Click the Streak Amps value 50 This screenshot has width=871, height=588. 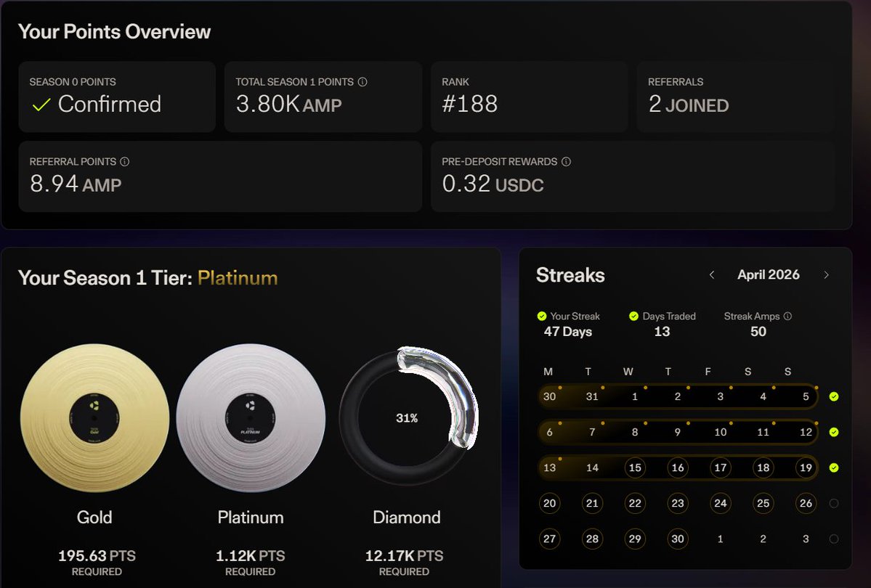point(758,332)
